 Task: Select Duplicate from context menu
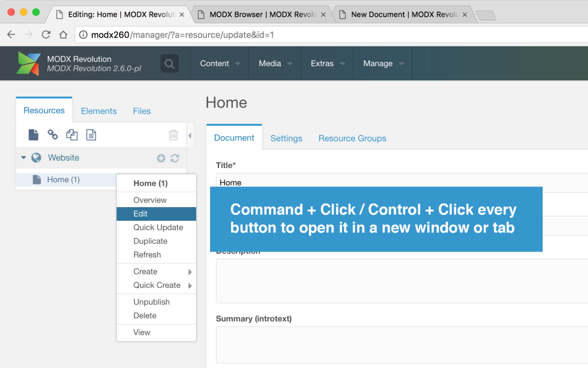156,241
